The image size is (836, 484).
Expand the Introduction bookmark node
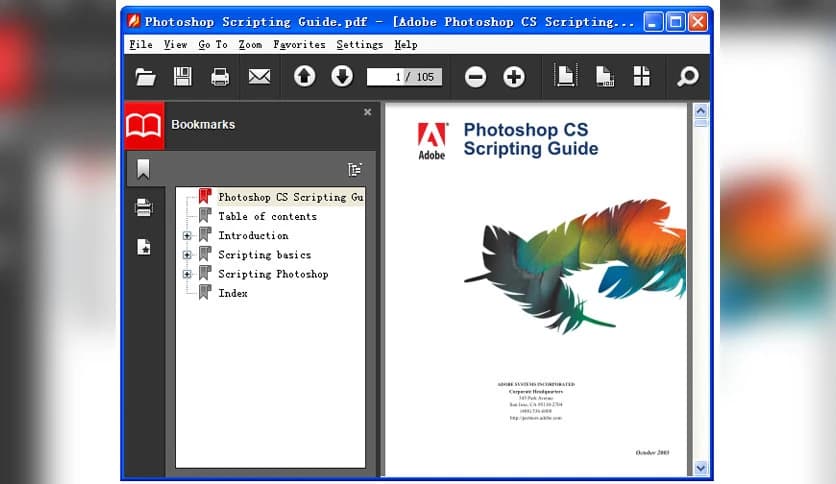187,236
